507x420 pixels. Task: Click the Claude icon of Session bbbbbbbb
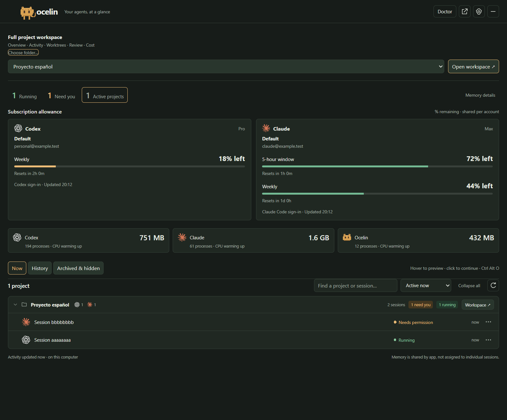click(26, 322)
